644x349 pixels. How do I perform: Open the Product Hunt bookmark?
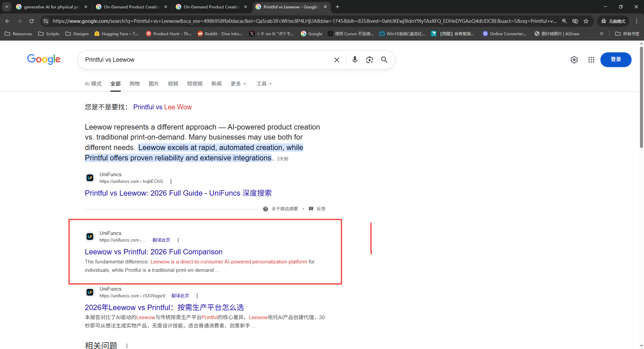169,34
